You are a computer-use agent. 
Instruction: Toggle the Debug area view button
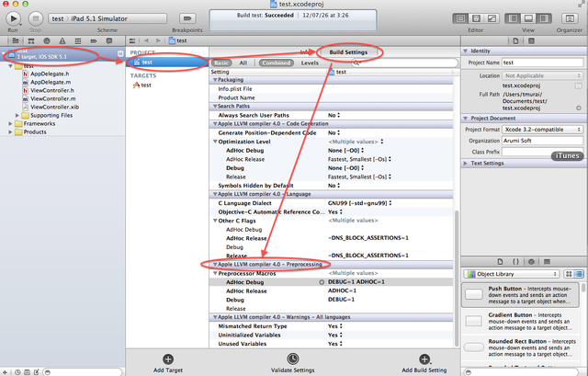(528, 18)
